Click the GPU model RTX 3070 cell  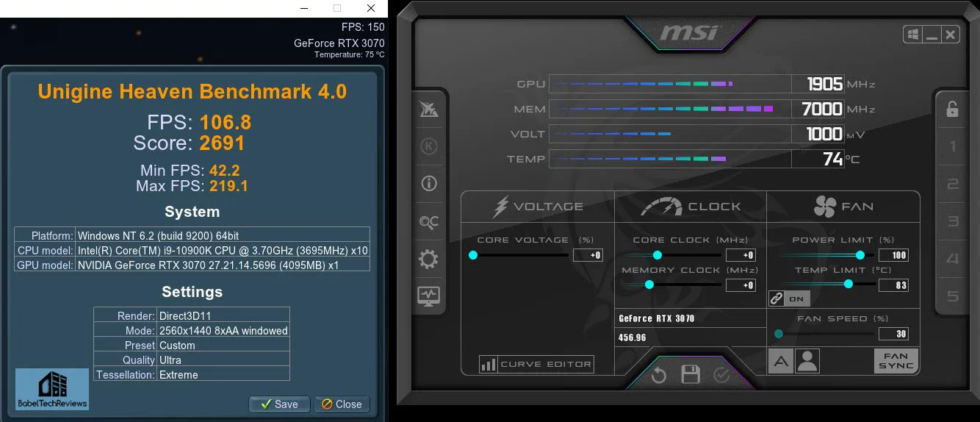(x=223, y=265)
